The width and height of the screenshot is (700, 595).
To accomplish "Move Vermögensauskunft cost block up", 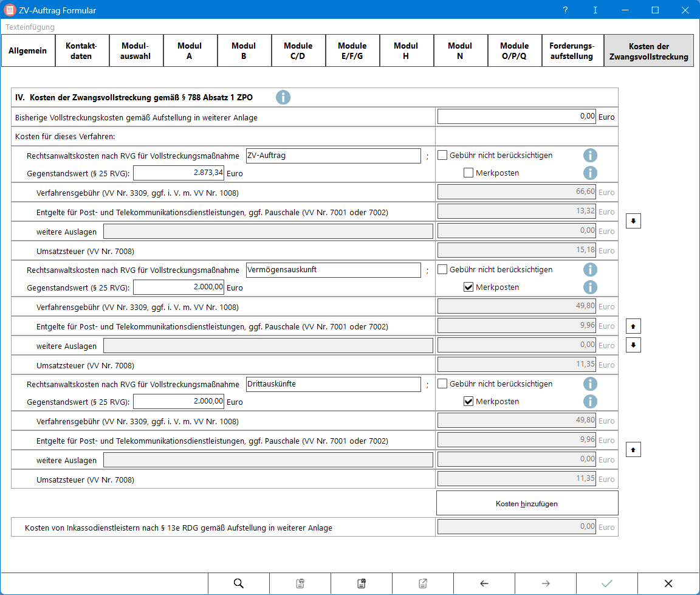I will coord(633,326).
